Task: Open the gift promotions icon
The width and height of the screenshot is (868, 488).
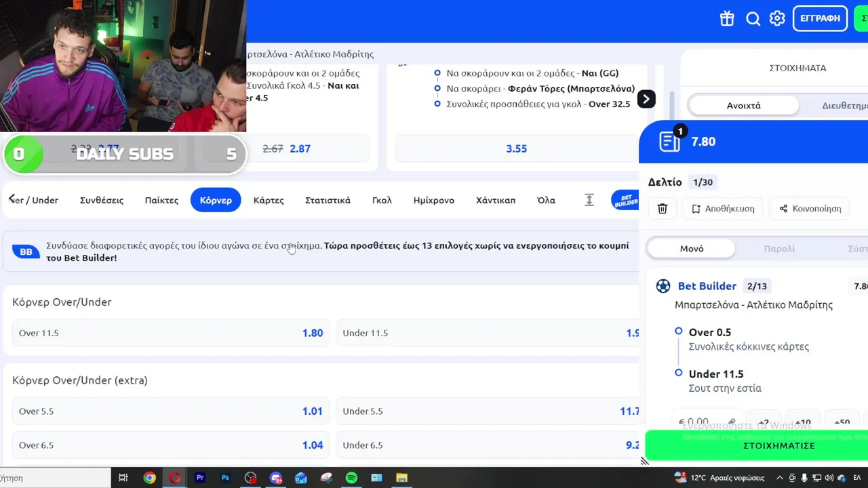Action: coord(727,18)
